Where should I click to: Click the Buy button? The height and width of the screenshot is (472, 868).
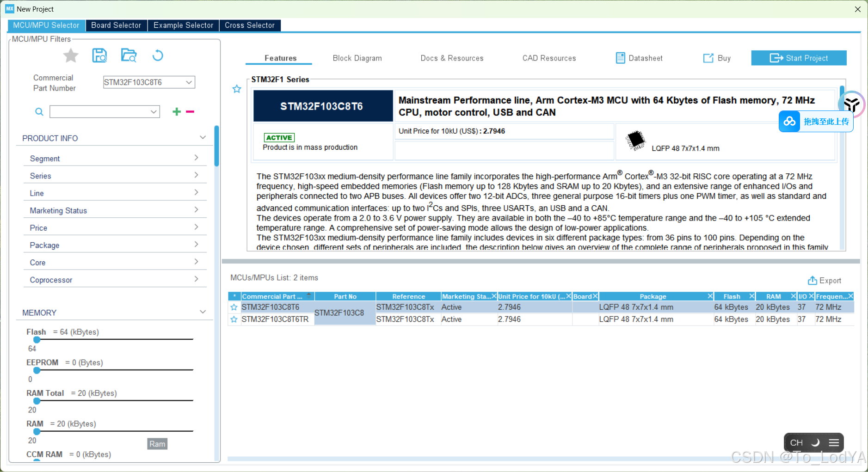[717, 58]
